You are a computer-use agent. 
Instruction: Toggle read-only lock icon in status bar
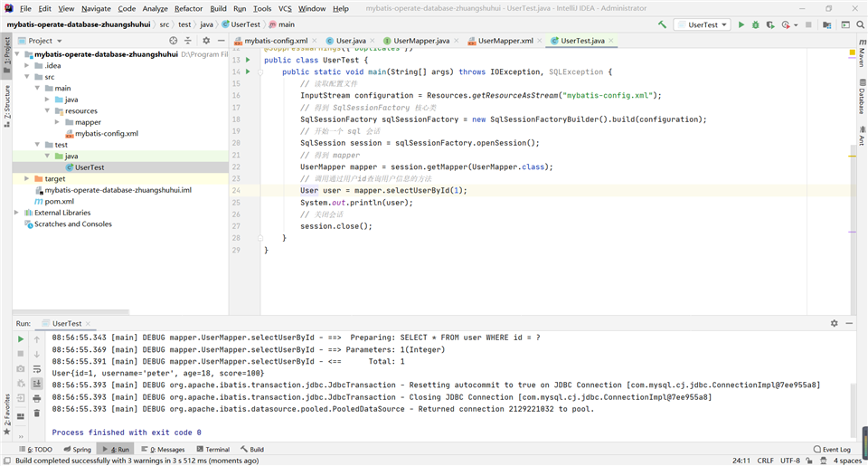point(809,461)
